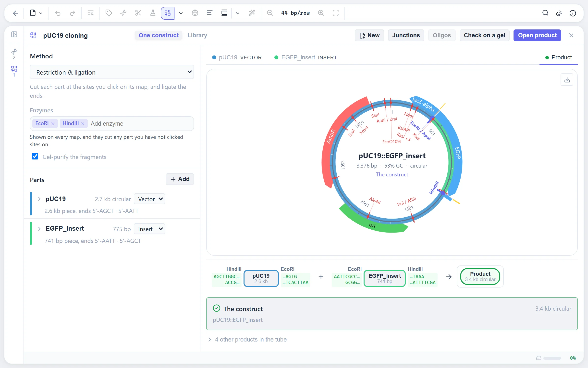
Task: Open the pUC19 Vector role dropdown
Action: [x=149, y=199]
